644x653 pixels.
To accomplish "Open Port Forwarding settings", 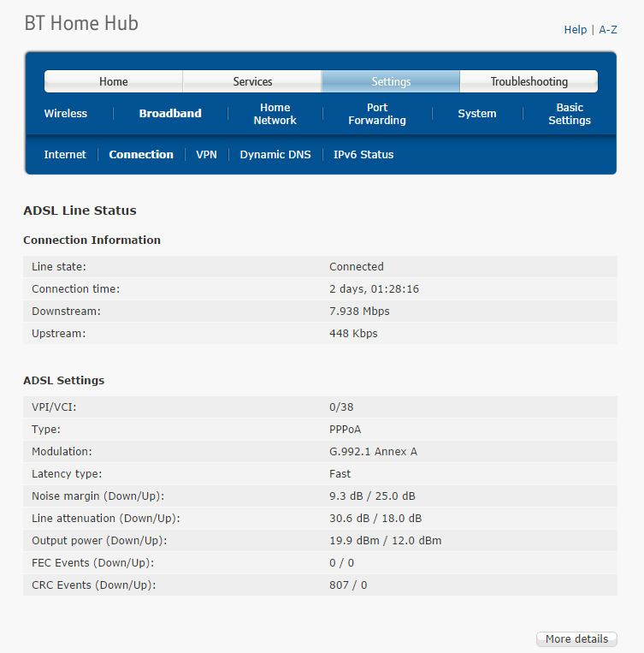I will [x=377, y=114].
